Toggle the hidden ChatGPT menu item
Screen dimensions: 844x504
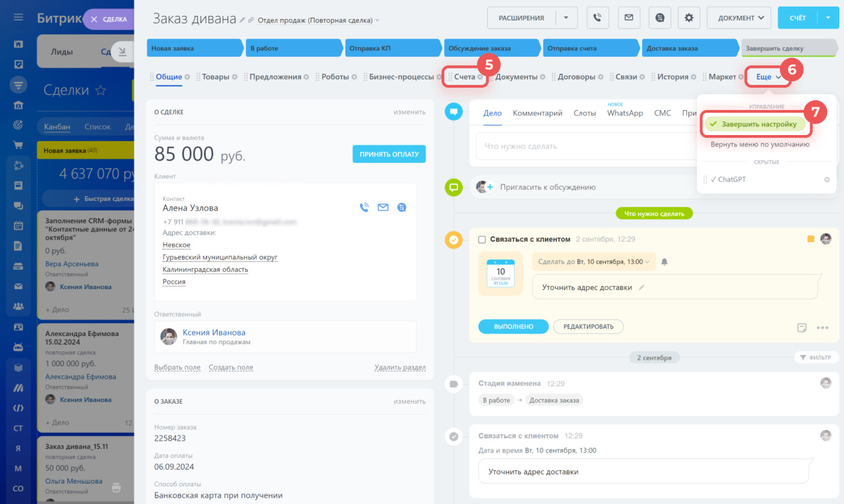coord(727,179)
